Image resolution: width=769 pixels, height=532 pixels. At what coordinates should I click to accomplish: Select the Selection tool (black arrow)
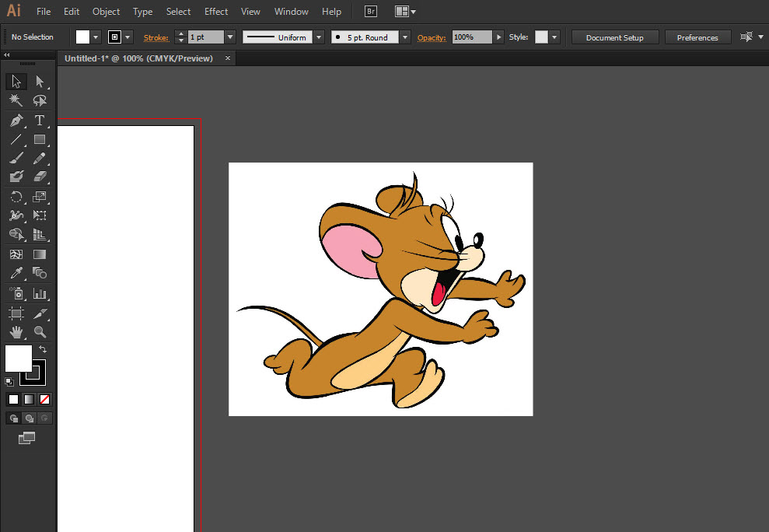[16, 82]
